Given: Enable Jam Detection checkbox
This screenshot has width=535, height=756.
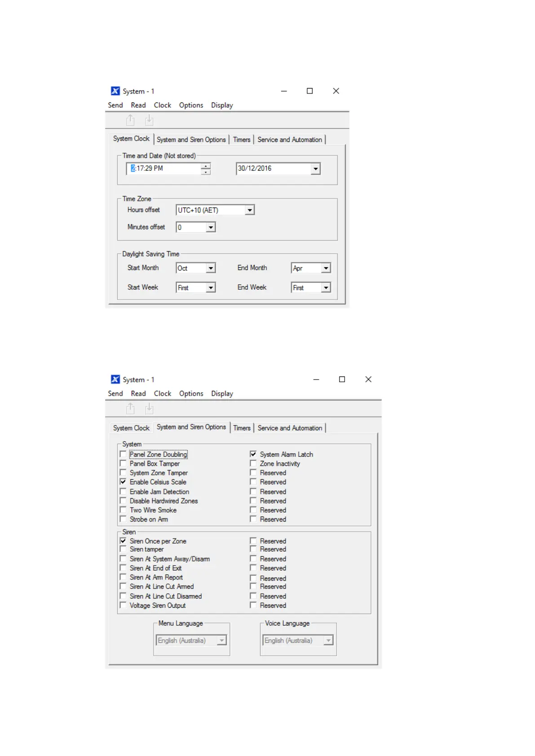Looking at the screenshot, I should (x=123, y=491).
